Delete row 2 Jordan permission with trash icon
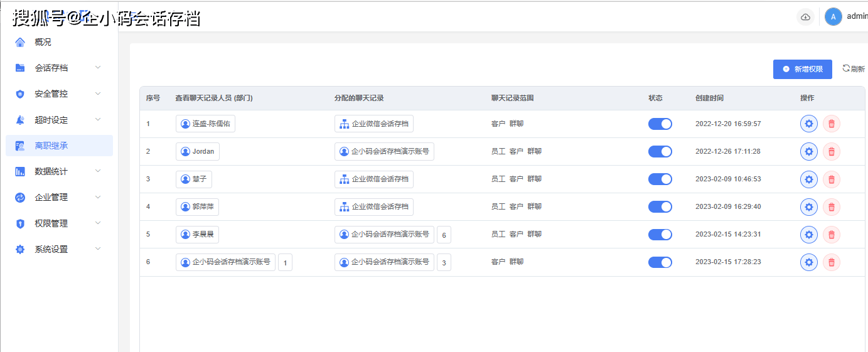This screenshot has height=352, width=868. [831, 151]
